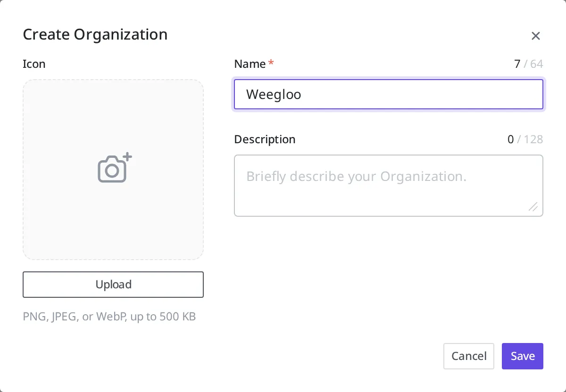
Task: Click the 'Icon' label
Action: click(x=34, y=64)
